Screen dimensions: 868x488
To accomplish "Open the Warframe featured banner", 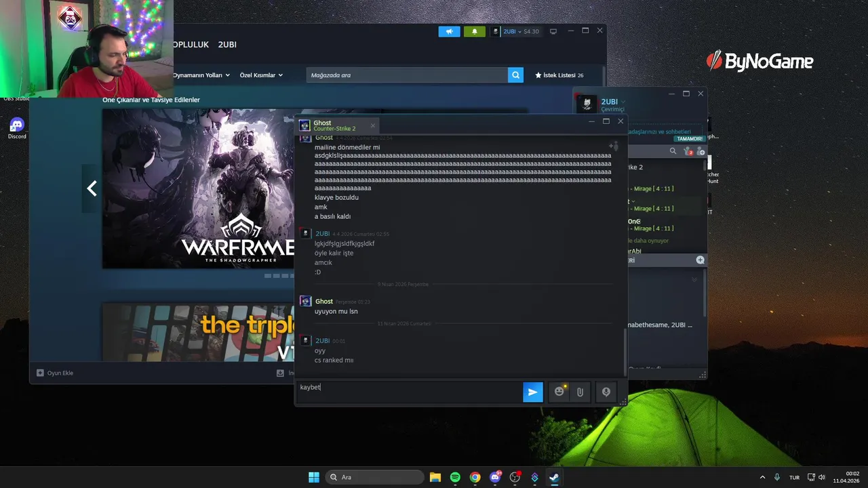I will pyautogui.click(x=199, y=188).
